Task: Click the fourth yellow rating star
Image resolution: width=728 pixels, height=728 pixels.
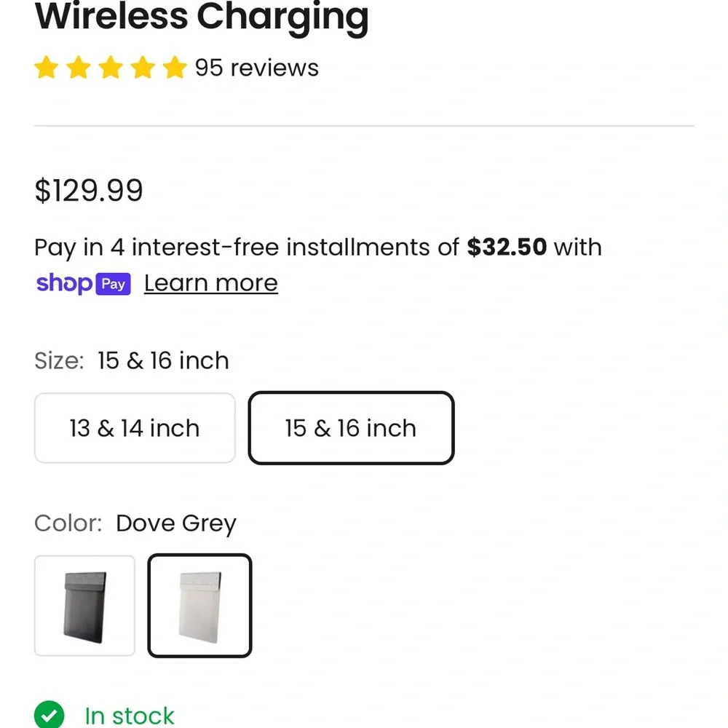Action: 143,68
